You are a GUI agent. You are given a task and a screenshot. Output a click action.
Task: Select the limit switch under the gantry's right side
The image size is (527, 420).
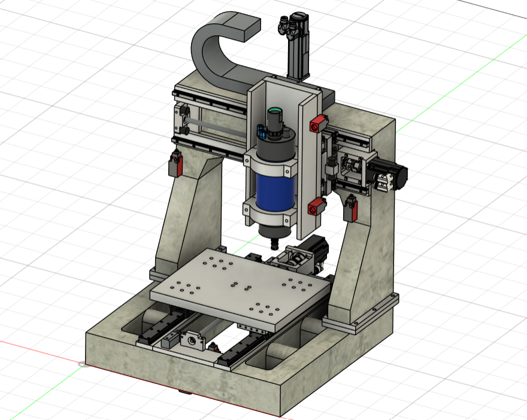[350, 208]
